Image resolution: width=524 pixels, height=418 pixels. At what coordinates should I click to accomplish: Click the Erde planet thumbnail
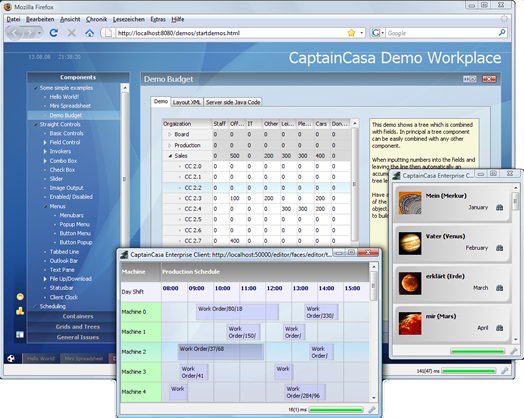click(410, 283)
